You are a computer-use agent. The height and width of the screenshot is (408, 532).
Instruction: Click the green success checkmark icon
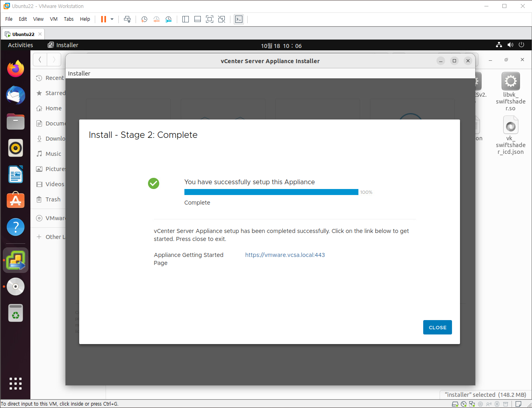[x=154, y=183]
